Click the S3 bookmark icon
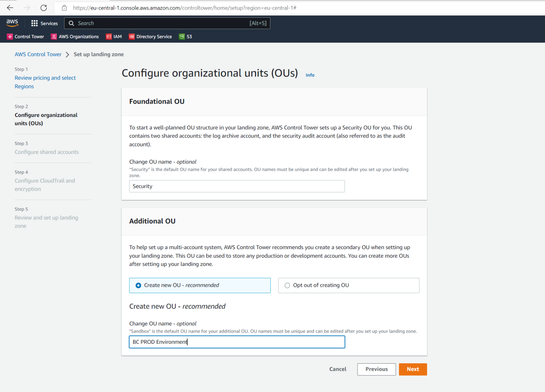Viewport: 545px width, 392px height. (x=182, y=37)
